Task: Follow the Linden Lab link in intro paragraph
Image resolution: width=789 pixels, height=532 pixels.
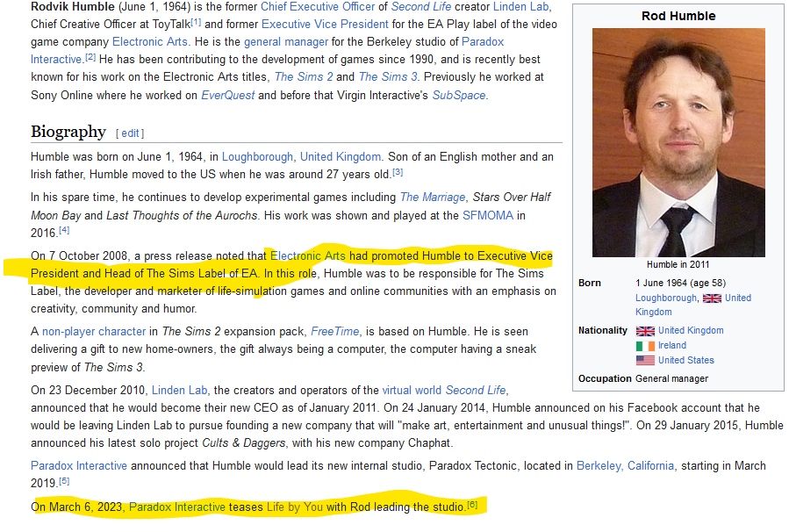Action: click(521, 7)
